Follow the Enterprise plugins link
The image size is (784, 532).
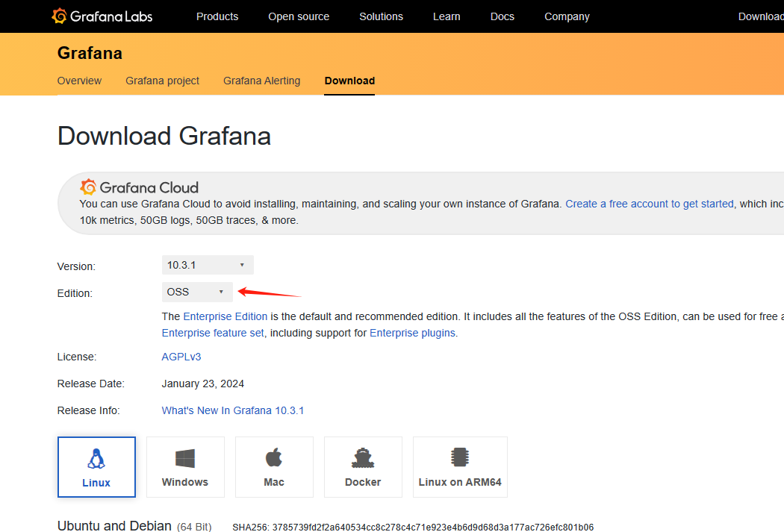point(412,333)
